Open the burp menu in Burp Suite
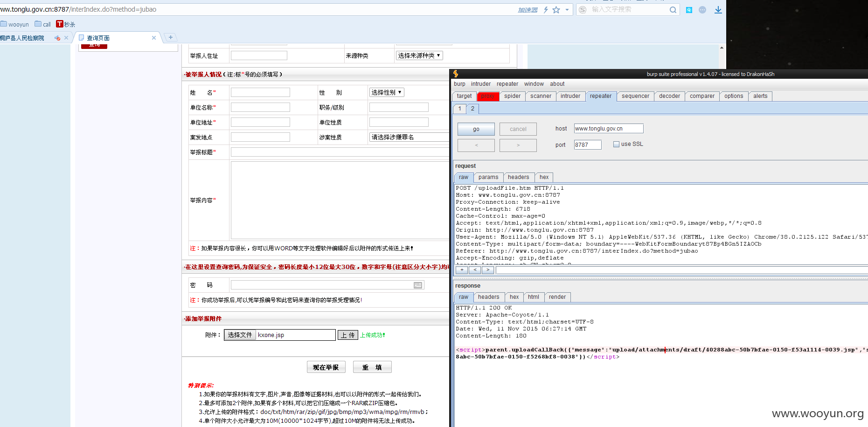This screenshot has width=868, height=427. [x=459, y=84]
